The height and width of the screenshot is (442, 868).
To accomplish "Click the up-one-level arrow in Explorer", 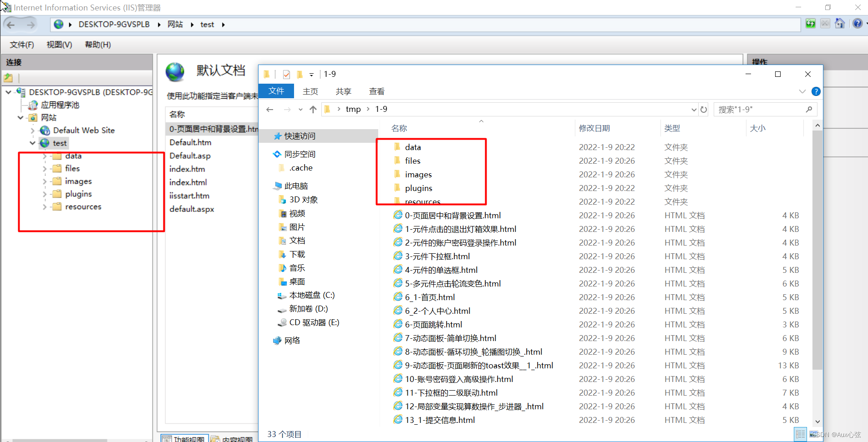I will [313, 109].
